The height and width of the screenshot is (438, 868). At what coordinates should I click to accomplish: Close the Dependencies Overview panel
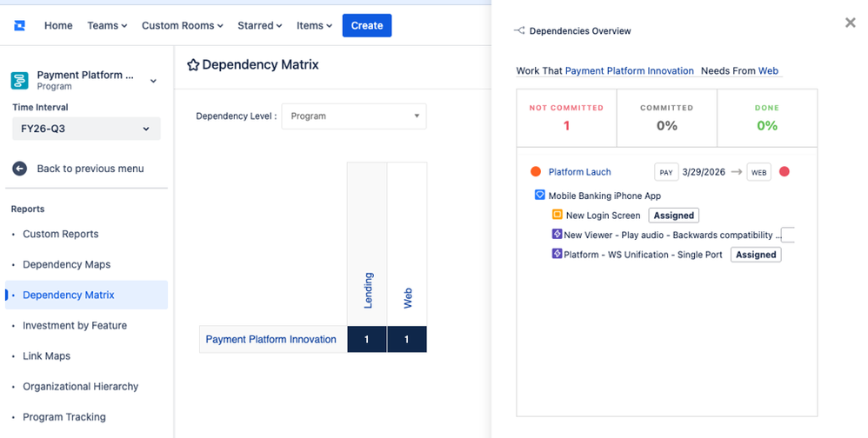pos(851,22)
